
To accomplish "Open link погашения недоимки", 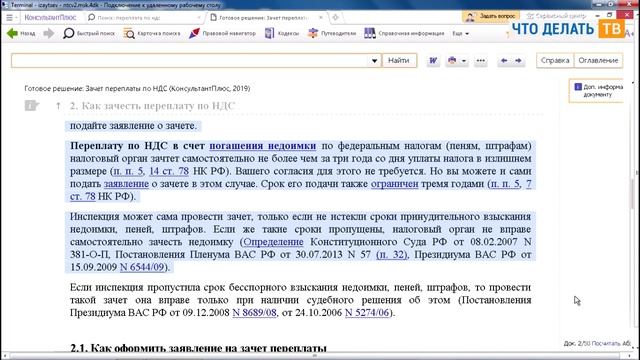I will (x=262, y=146).
